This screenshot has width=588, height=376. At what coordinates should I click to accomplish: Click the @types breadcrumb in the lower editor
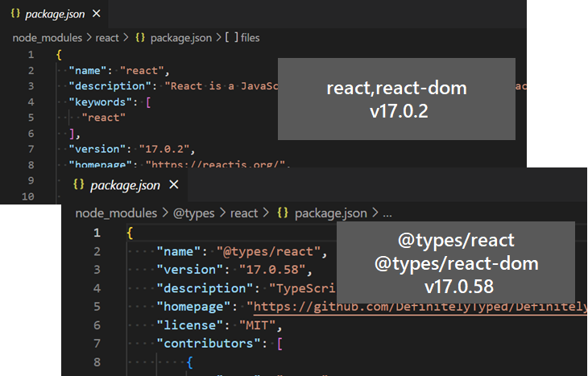click(193, 213)
